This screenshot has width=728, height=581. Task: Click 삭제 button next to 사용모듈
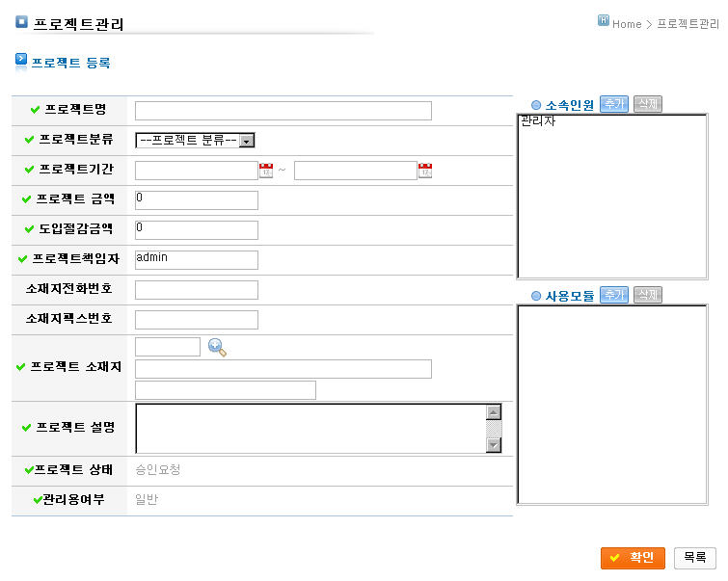click(648, 295)
